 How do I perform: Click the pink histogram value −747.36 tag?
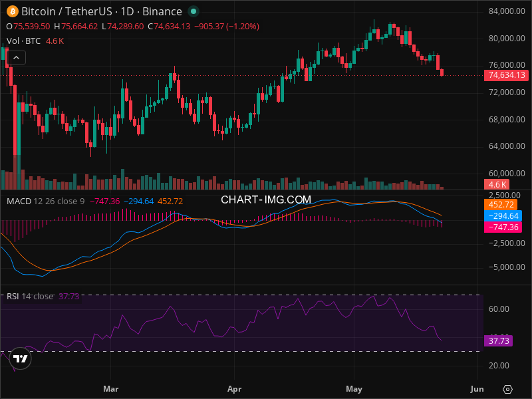click(x=503, y=227)
